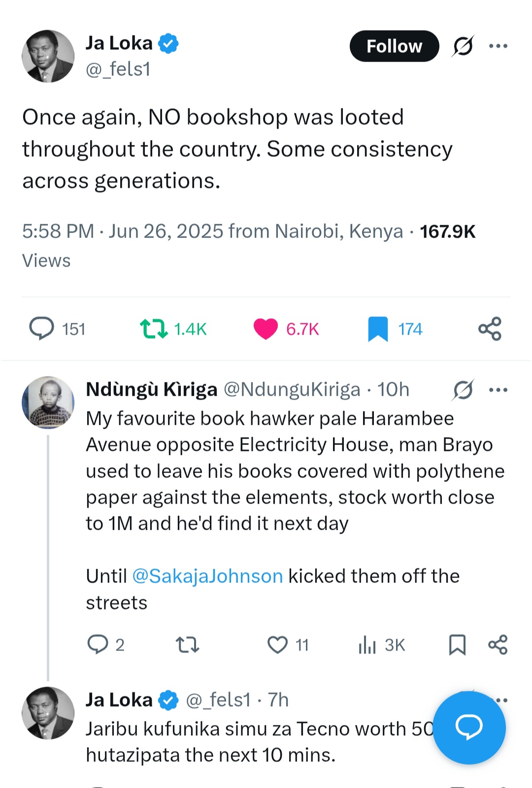Viewport: 532px width, 788px height.
Task: Open more options on main post
Action: click(498, 46)
